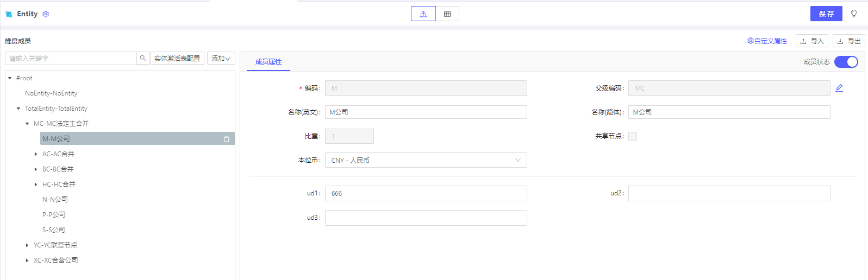
Task: Switch to the table grid view
Action: [x=447, y=14]
